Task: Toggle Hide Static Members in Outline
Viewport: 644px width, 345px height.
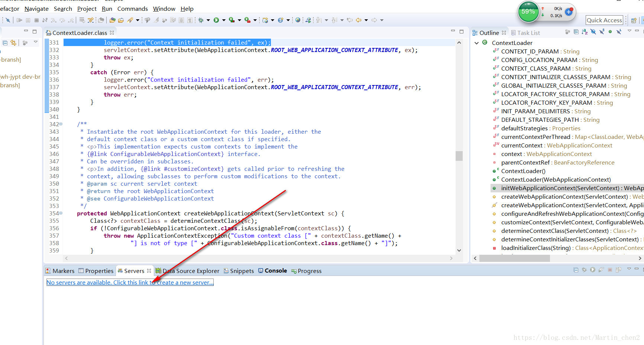Action: coord(602,32)
